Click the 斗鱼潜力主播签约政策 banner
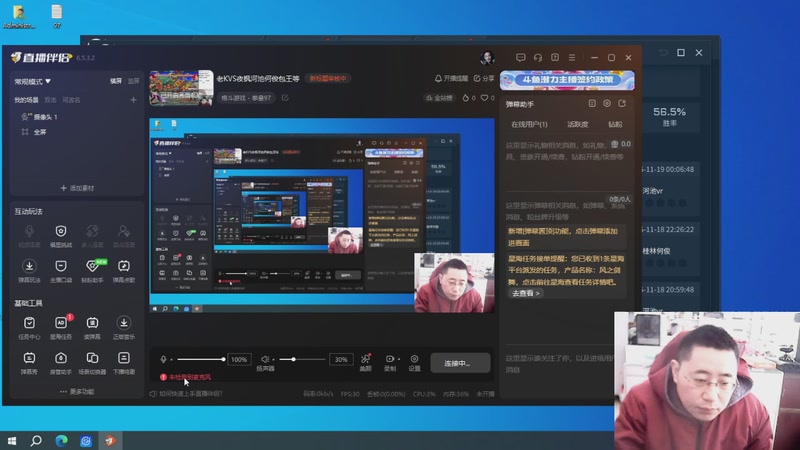Screen dimensions: 800x450 pyautogui.click(x=567, y=80)
